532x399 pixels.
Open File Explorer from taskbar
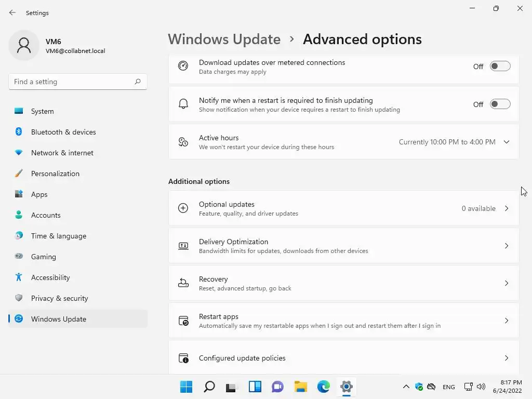click(x=301, y=387)
